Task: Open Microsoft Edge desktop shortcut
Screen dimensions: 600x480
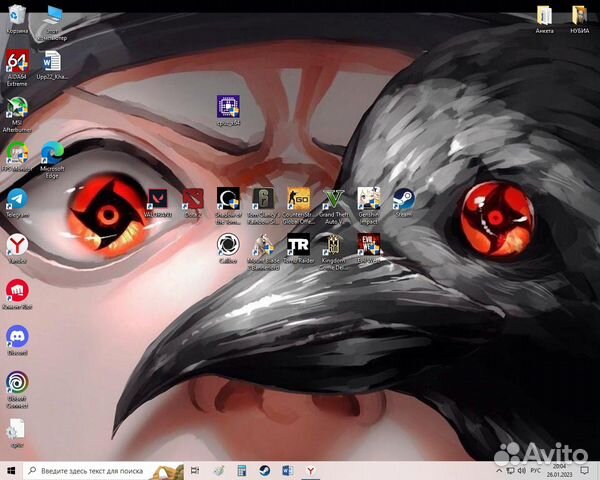Action: point(52,155)
